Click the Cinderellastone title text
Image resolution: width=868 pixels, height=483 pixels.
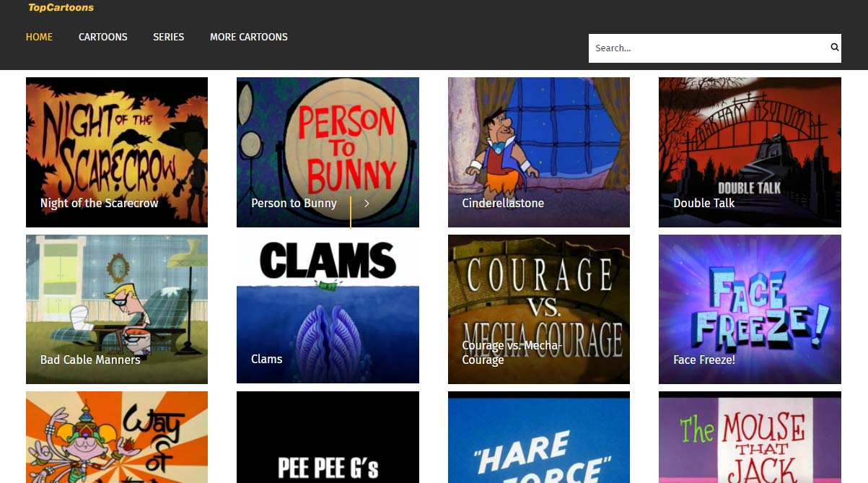coord(503,204)
